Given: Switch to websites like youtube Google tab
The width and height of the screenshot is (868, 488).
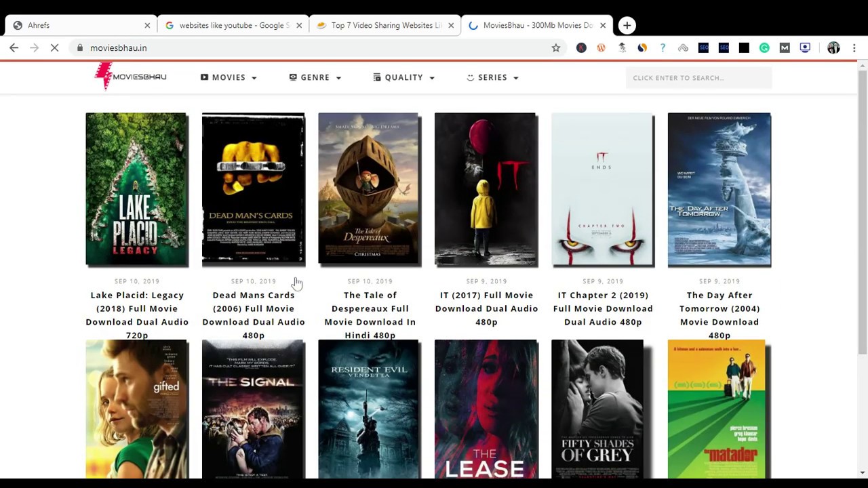Looking at the screenshot, I should coord(233,25).
